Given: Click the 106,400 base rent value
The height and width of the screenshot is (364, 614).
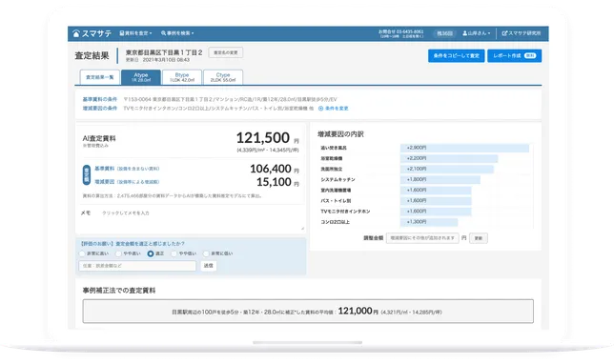Looking at the screenshot, I should pos(271,169).
